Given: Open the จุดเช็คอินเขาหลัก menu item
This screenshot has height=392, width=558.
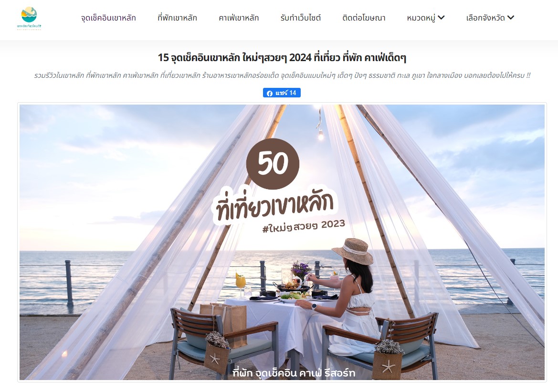Looking at the screenshot, I should (108, 18).
